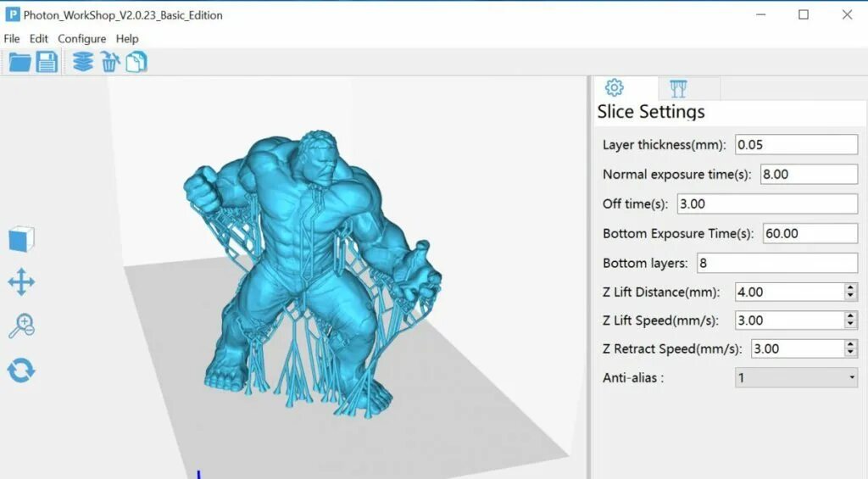Increase Z Lift Speed with up arrow

(851, 315)
